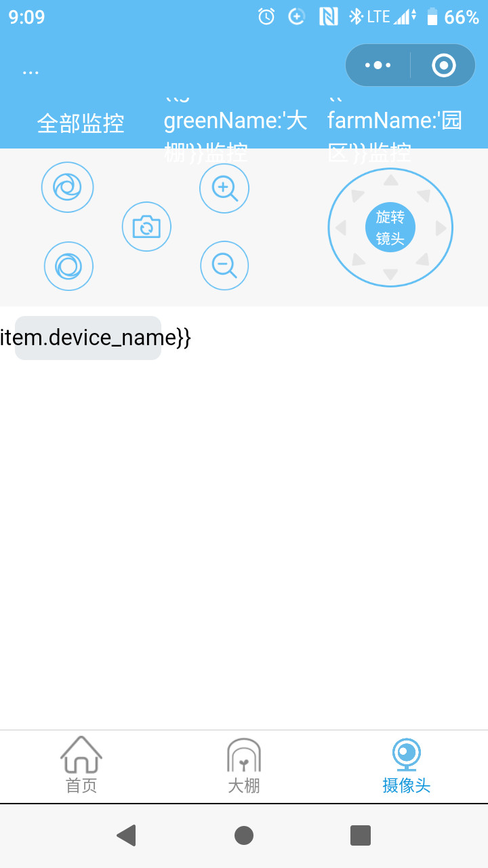Open the mini program more options menu
Image resolution: width=488 pixels, height=868 pixels.
coord(378,65)
